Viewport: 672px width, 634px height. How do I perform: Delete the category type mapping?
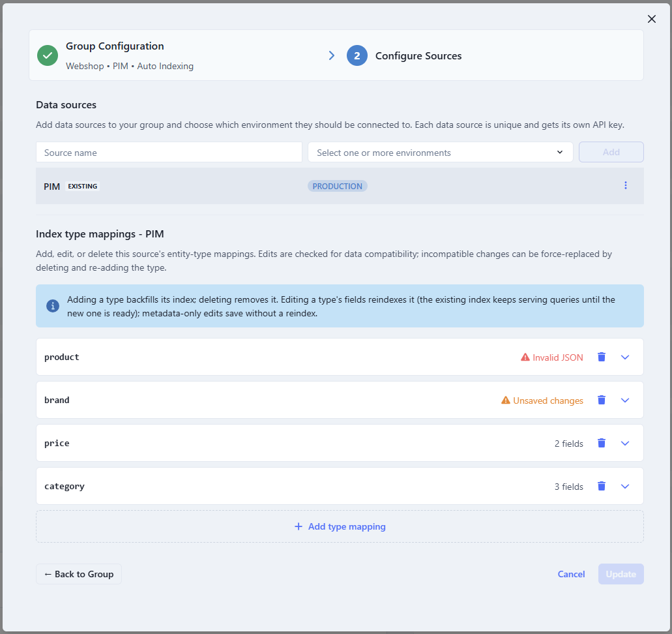pyautogui.click(x=602, y=486)
